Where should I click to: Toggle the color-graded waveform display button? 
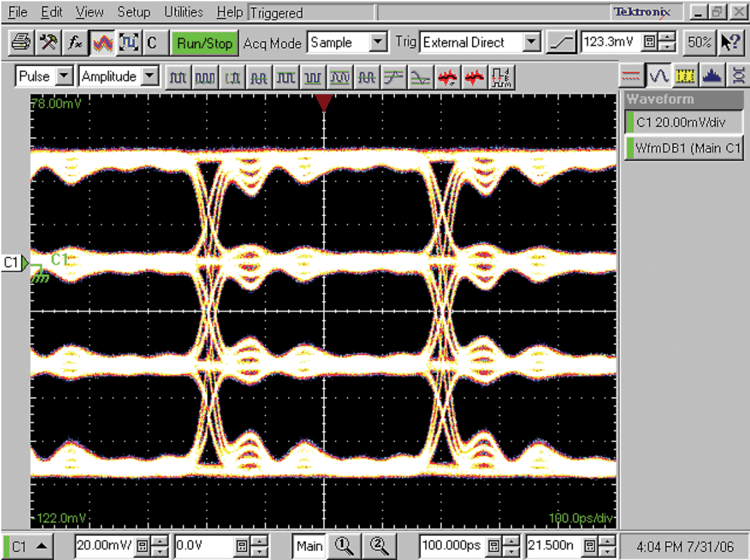pyautogui.click(x=104, y=43)
